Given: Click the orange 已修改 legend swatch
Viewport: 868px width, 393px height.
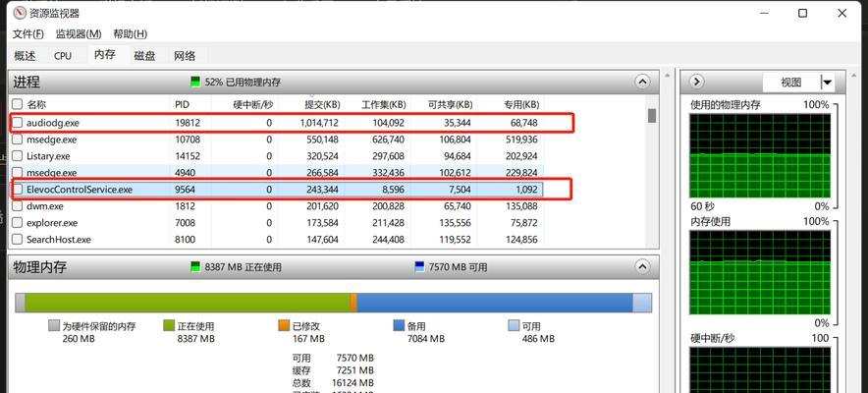Looking at the screenshot, I should (284, 325).
